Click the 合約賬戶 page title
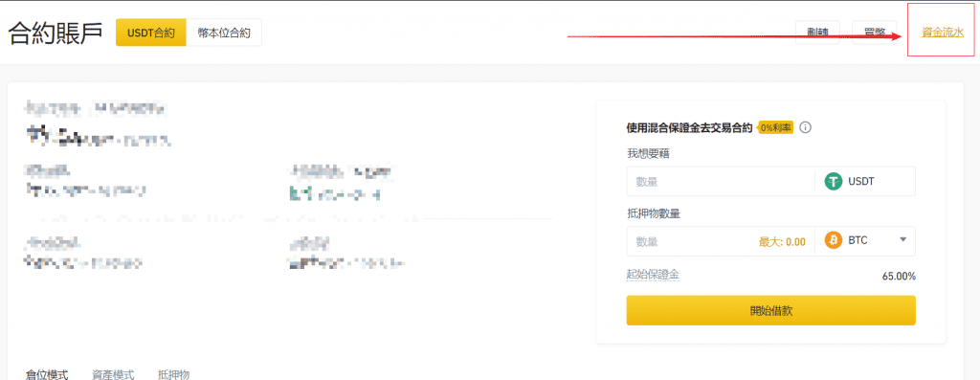The image size is (980, 380). click(x=56, y=34)
